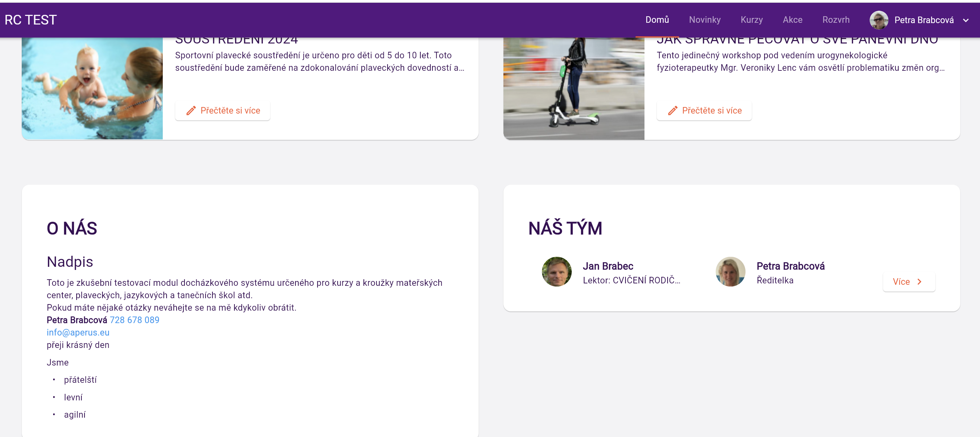The image size is (980, 437).
Task: Go to Novinky menu item
Action: click(x=704, y=20)
